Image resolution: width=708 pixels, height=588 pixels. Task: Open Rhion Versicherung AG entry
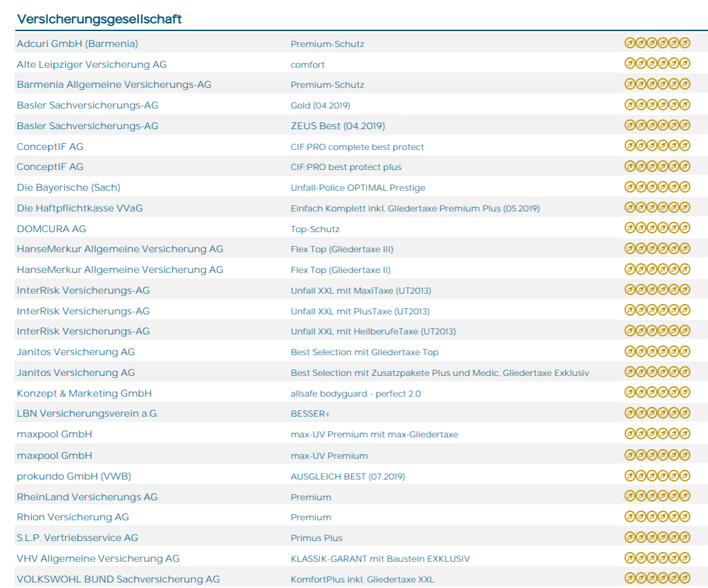pos(73,517)
